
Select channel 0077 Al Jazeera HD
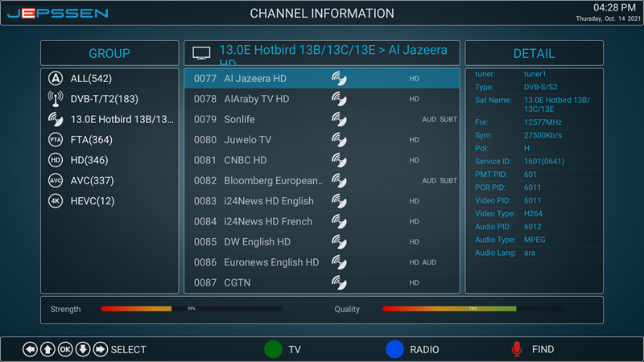(322, 78)
